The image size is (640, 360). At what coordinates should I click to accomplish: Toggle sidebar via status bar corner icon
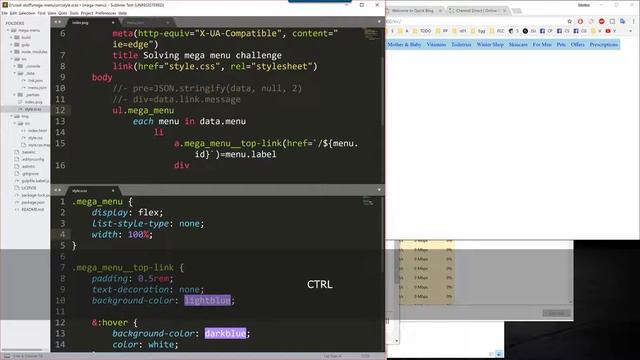pyautogui.click(x=7, y=356)
